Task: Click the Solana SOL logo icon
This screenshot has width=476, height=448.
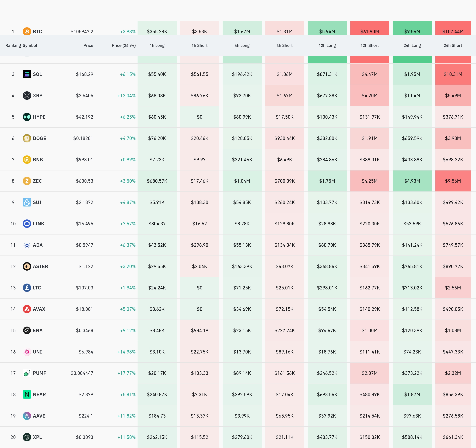Action: (27, 74)
